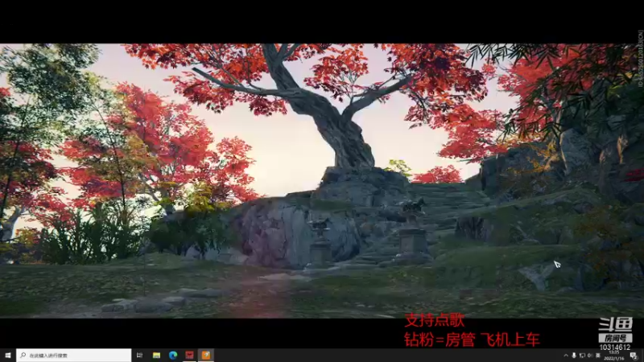
Task: Open the Windows Start menu
Action: pyautogui.click(x=8, y=356)
